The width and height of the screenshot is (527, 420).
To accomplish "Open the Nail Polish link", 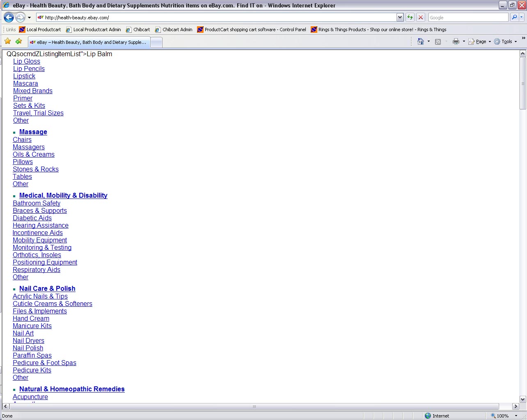I will pos(28,348).
